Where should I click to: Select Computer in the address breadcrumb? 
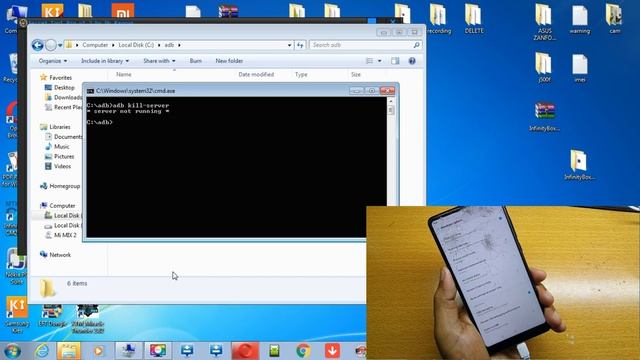pos(95,45)
